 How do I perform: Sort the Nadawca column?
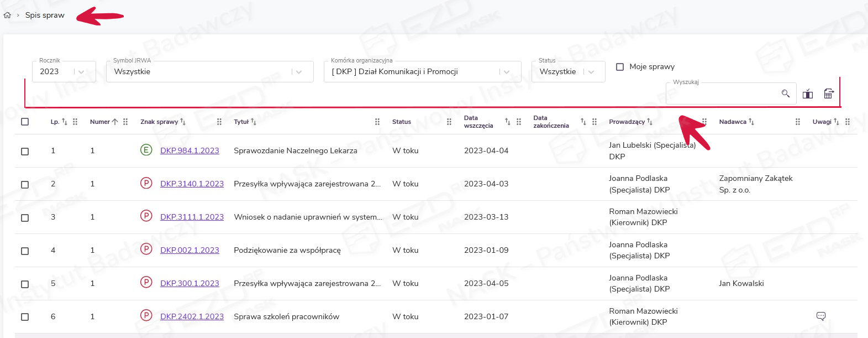tap(751, 122)
